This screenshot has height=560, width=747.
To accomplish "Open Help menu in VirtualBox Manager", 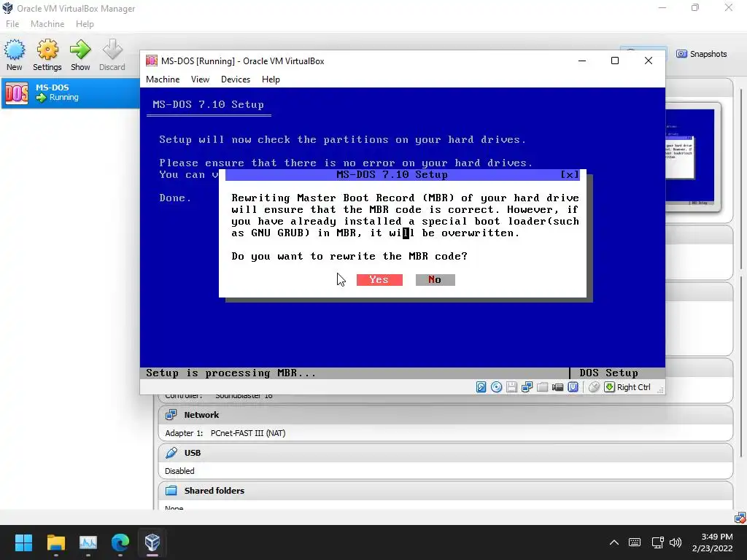I will 85,24.
